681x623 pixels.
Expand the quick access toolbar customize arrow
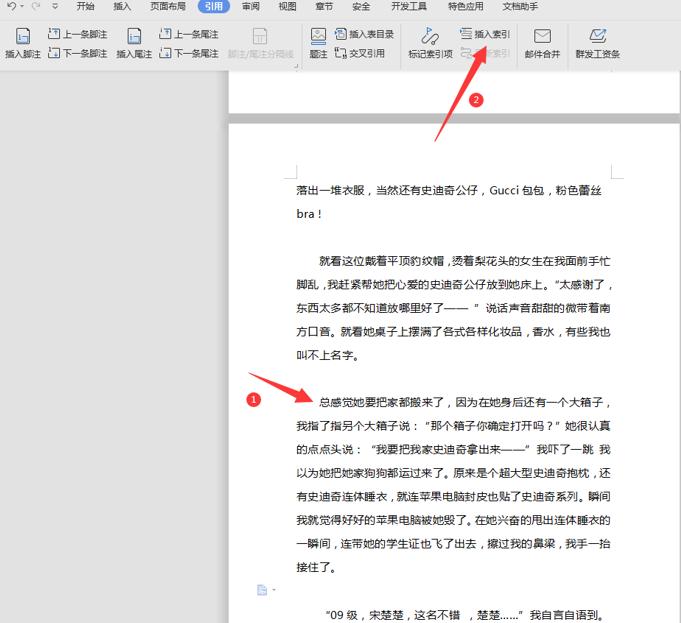pos(55,6)
